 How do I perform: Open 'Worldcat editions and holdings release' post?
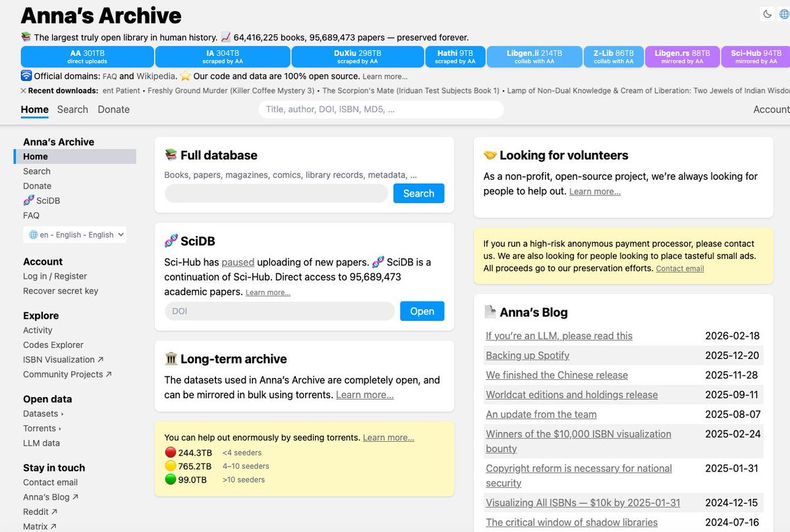point(572,394)
